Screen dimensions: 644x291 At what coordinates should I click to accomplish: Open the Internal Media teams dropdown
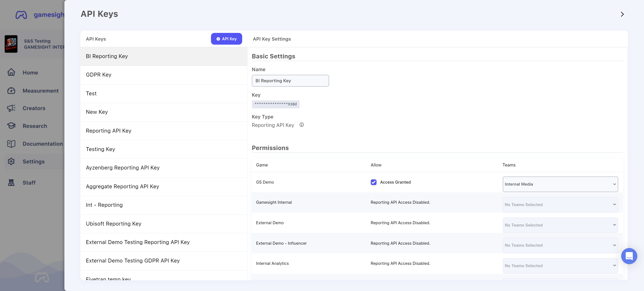(560, 184)
